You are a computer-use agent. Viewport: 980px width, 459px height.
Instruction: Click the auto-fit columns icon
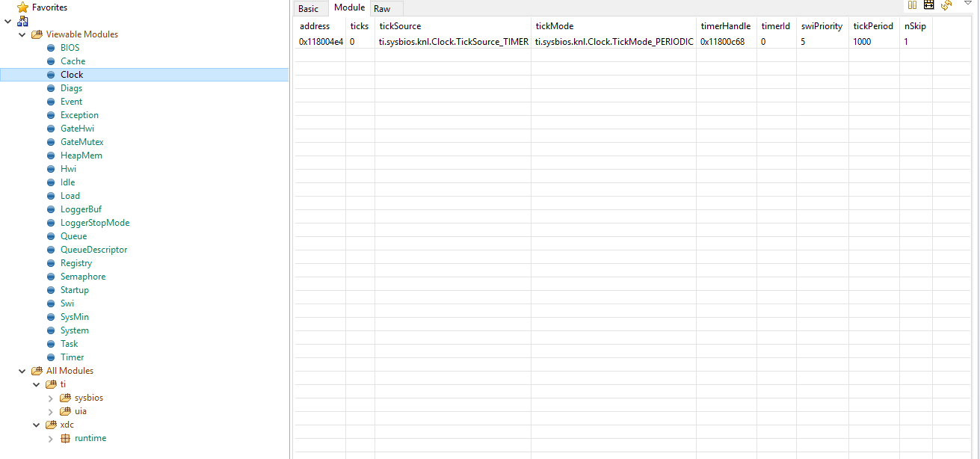(x=929, y=5)
